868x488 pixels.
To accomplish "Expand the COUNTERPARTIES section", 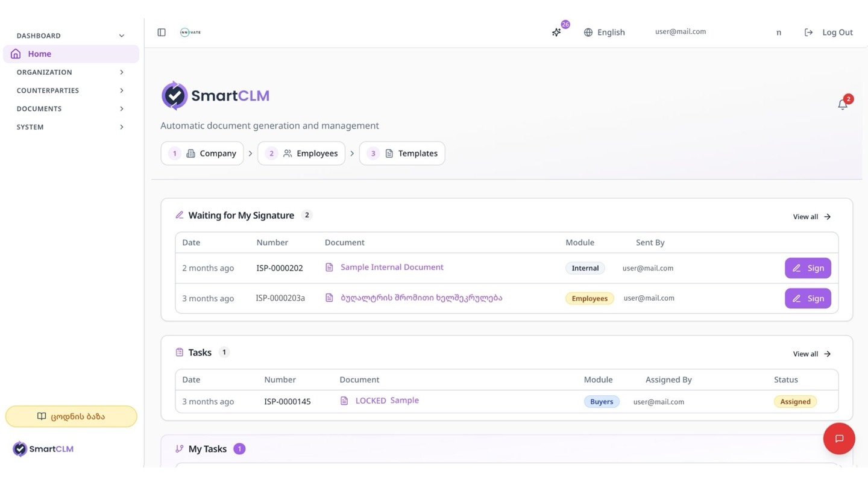I will (71, 90).
